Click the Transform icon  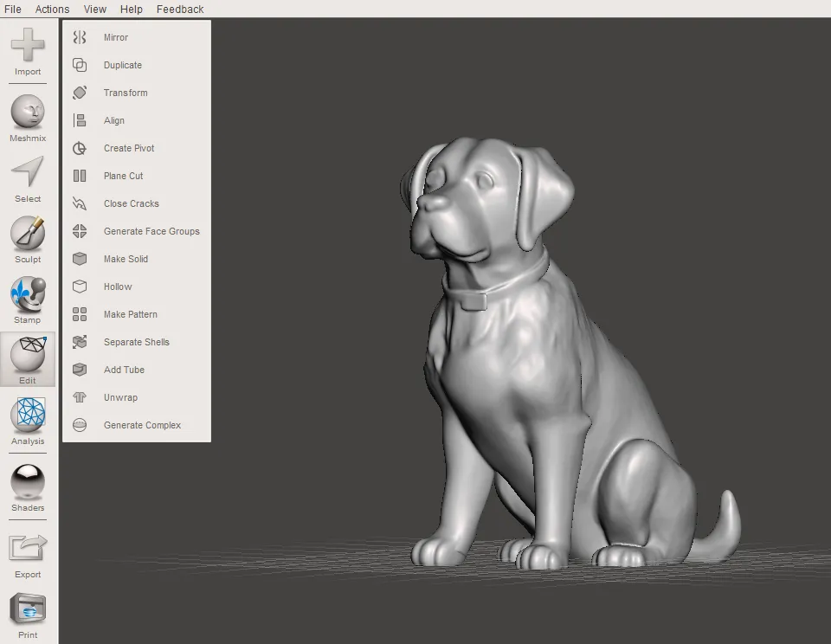[80, 93]
